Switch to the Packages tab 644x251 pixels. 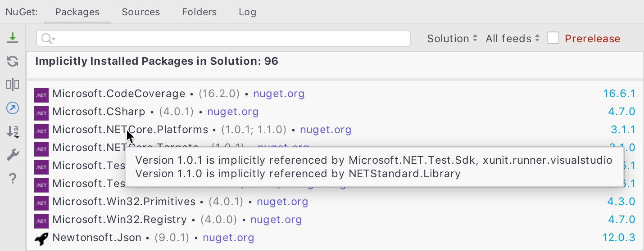point(77,12)
